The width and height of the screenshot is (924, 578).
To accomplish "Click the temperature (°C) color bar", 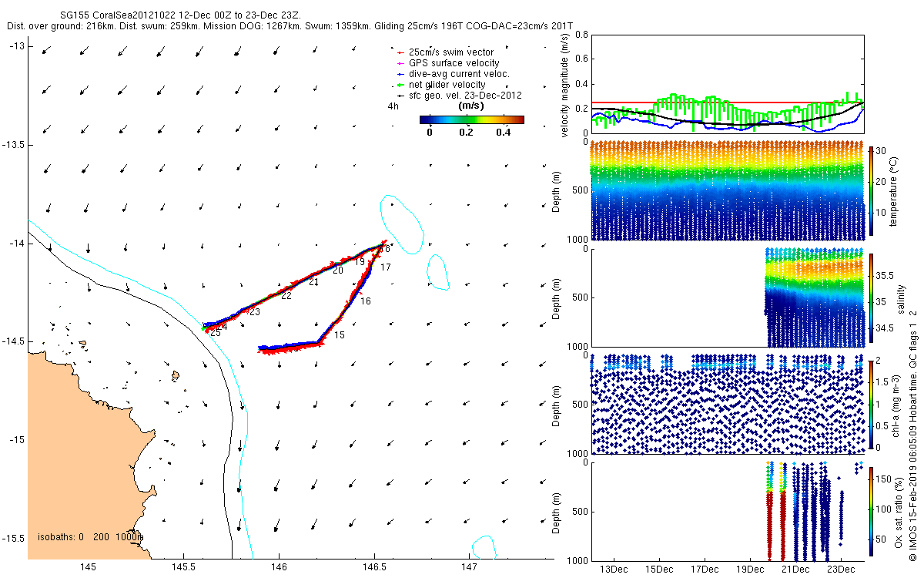I will tap(872, 190).
